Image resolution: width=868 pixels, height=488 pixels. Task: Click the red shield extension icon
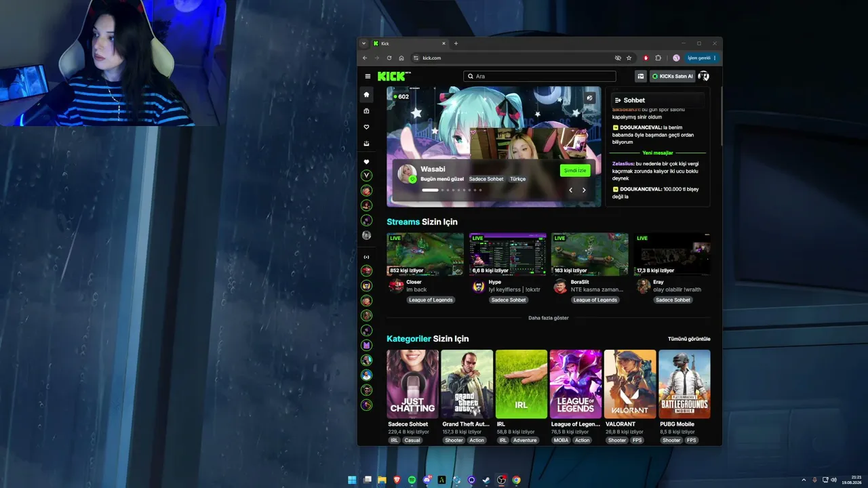click(x=646, y=58)
